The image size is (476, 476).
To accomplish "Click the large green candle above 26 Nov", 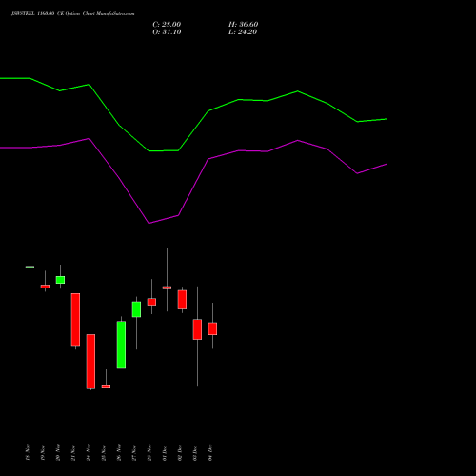I will tap(121, 345).
